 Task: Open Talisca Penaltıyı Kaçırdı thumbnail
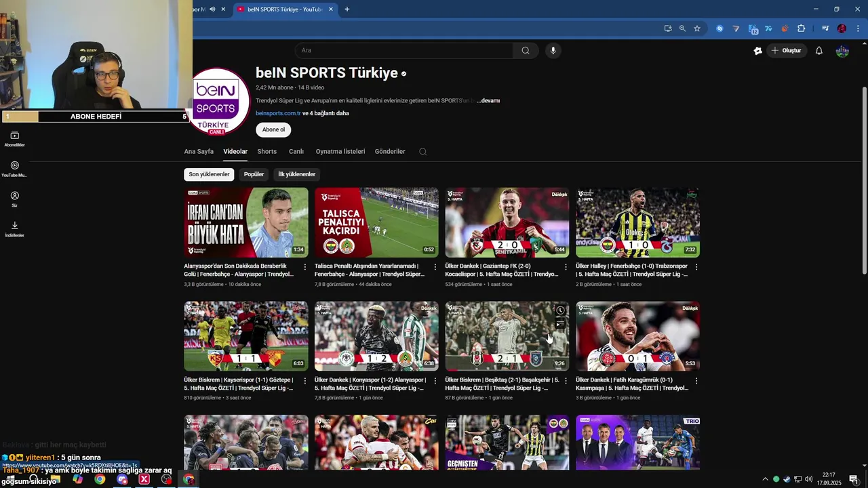coord(376,222)
